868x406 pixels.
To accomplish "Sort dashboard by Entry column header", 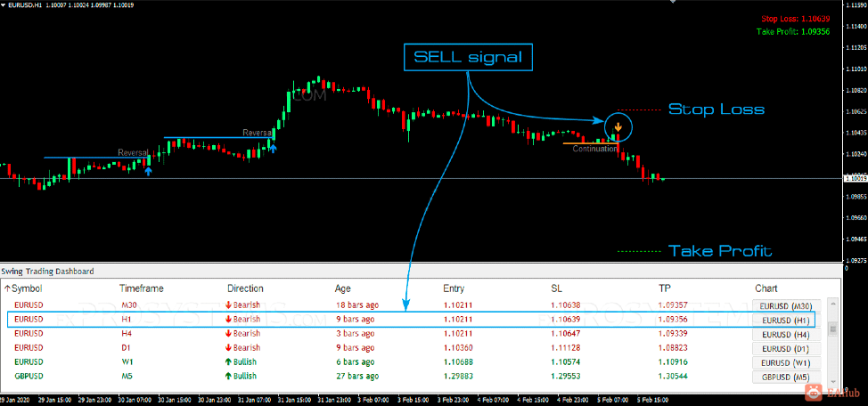I will [454, 288].
